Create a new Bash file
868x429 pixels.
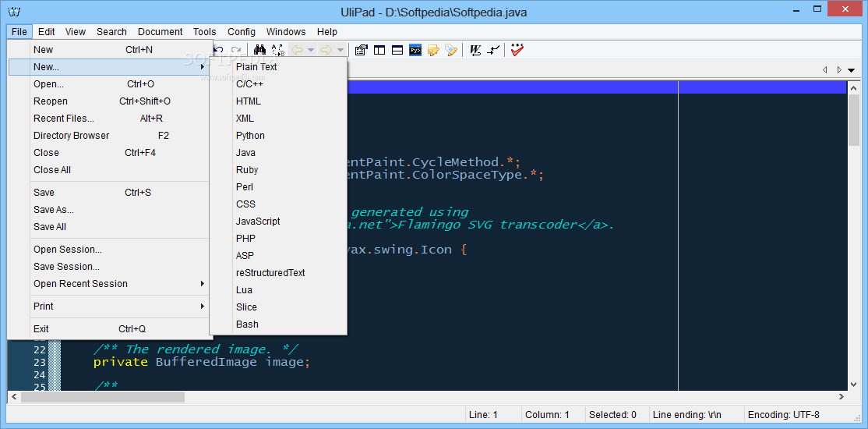coord(278,324)
